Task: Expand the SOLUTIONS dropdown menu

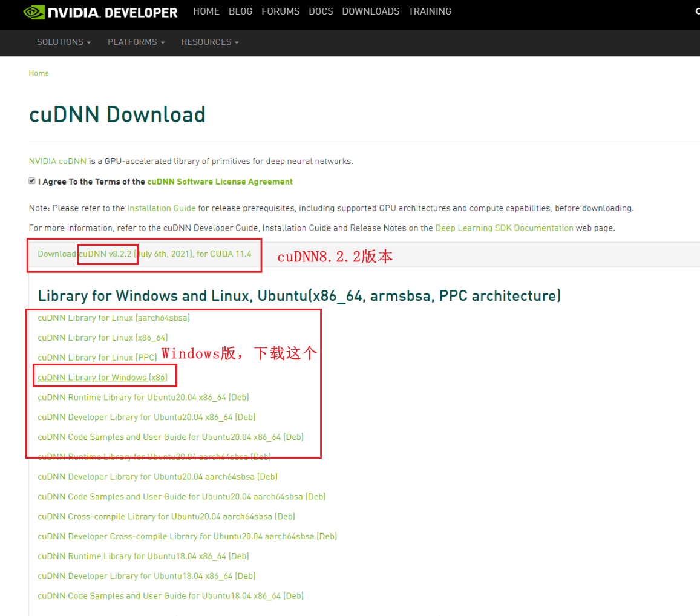Action: pos(64,42)
